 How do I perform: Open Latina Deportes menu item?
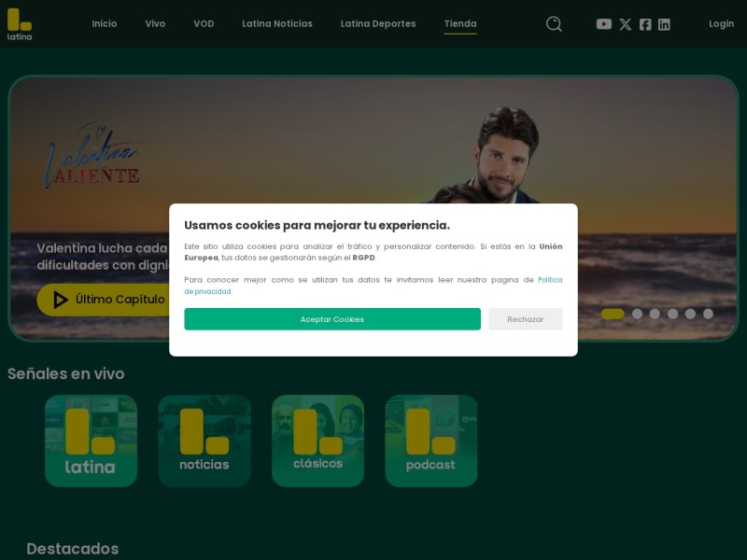coord(378,23)
